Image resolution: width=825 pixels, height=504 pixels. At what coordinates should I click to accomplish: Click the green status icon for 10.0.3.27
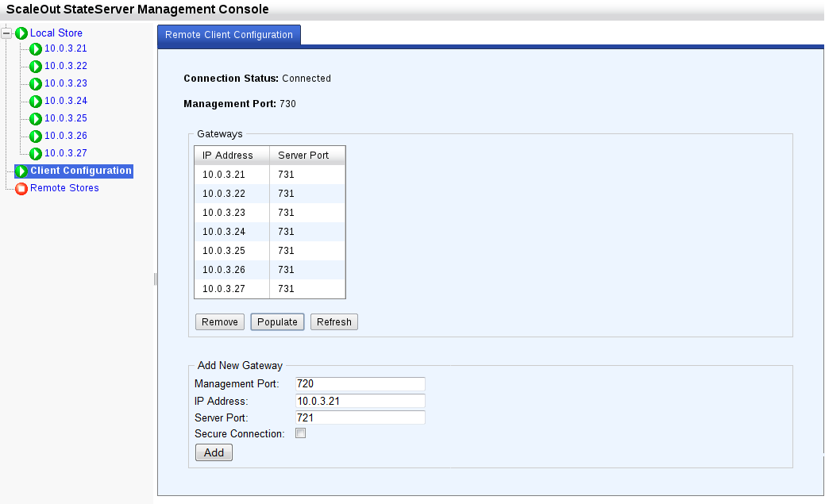click(x=36, y=154)
